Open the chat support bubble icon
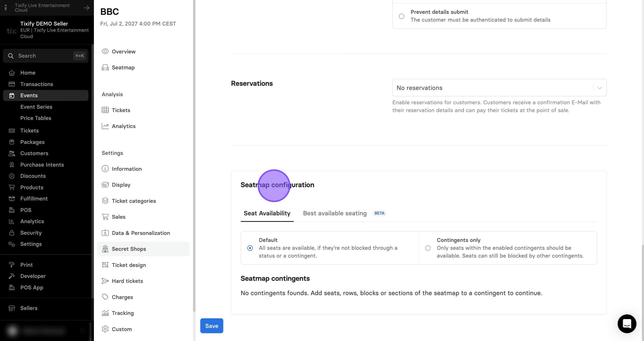The image size is (644, 341). [627, 324]
